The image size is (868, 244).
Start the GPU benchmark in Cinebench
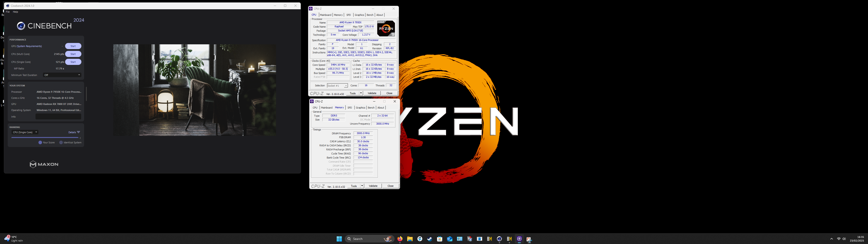tap(73, 46)
